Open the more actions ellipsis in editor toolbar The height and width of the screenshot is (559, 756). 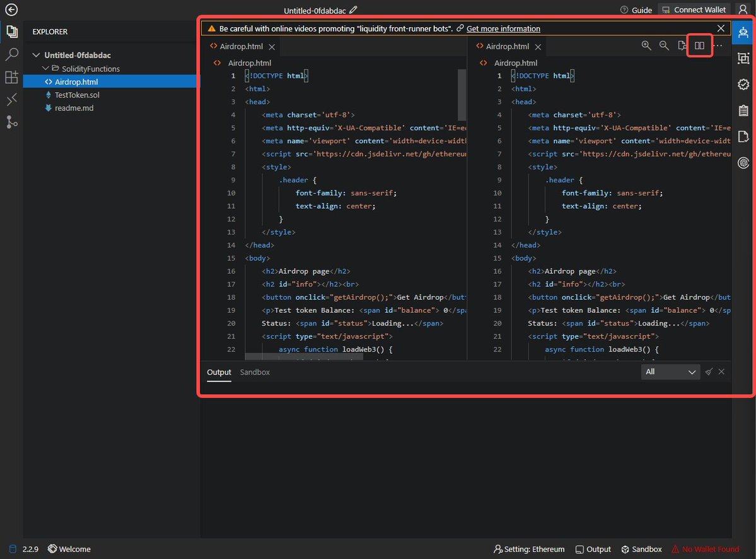718,45
